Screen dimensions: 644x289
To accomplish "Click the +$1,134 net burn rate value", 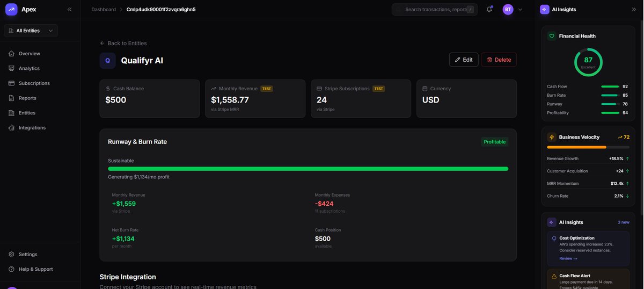I will (x=123, y=239).
